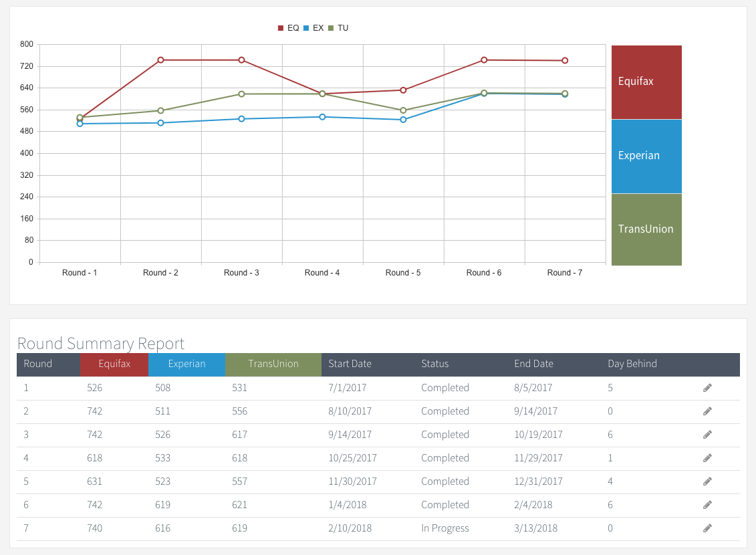Image resolution: width=756 pixels, height=555 pixels.
Task: Select the red Equifax color block
Action: [646, 82]
